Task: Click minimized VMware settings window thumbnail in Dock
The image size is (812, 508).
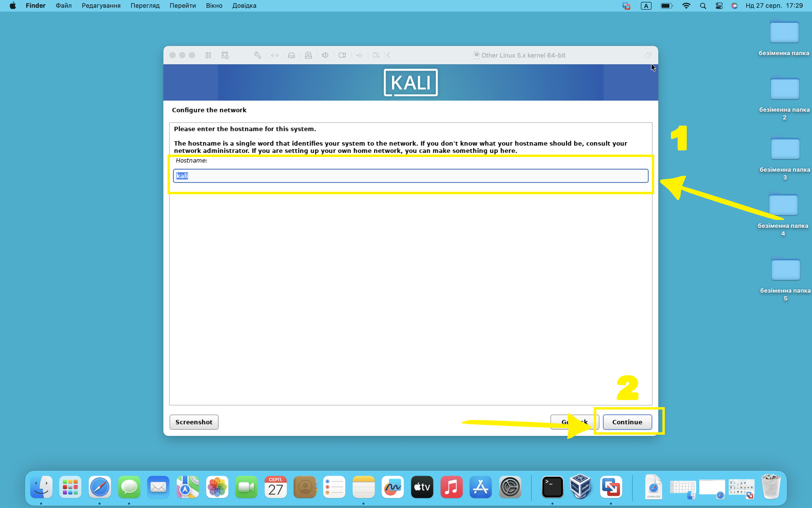Action: coord(741,488)
